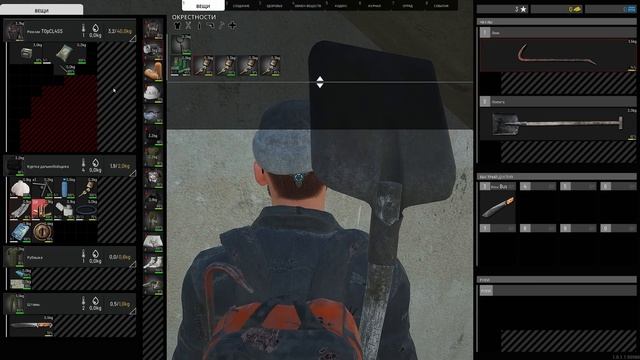Select the plus/medical filter icon under Окрестности
The image size is (640, 360).
point(232,25)
